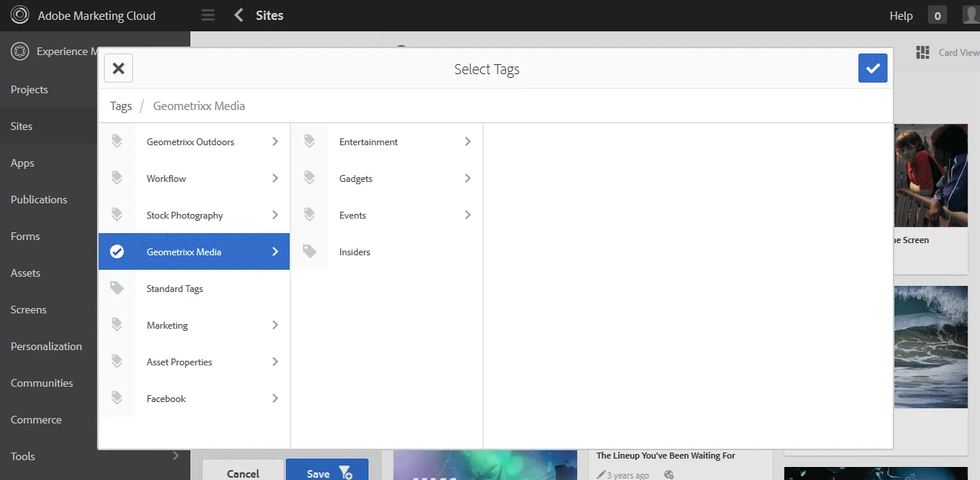Open Commerce in the side navigation

[x=36, y=420]
